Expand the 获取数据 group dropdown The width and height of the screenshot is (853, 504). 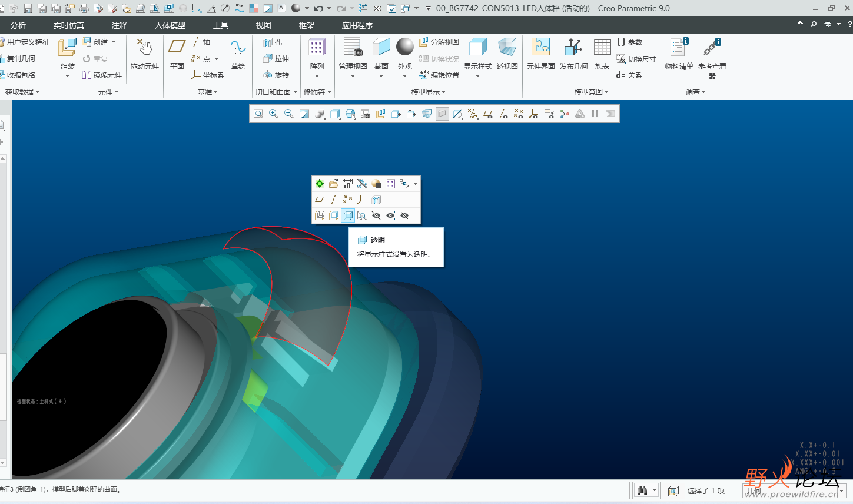(22, 92)
